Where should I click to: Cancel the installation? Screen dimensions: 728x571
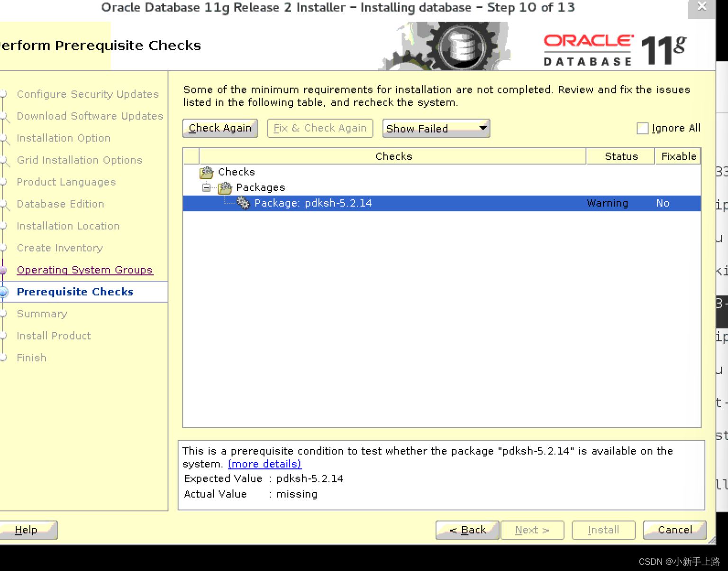[x=675, y=530]
